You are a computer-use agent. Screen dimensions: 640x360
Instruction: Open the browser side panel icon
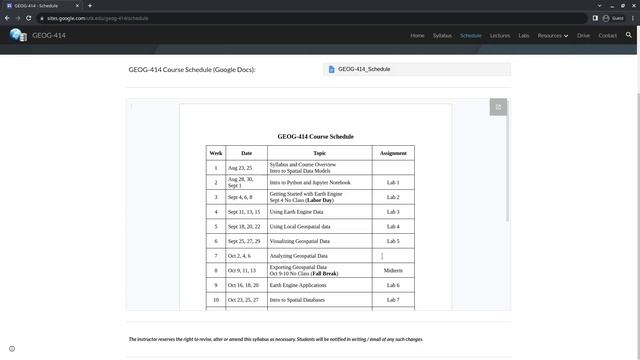pyautogui.click(x=595, y=18)
